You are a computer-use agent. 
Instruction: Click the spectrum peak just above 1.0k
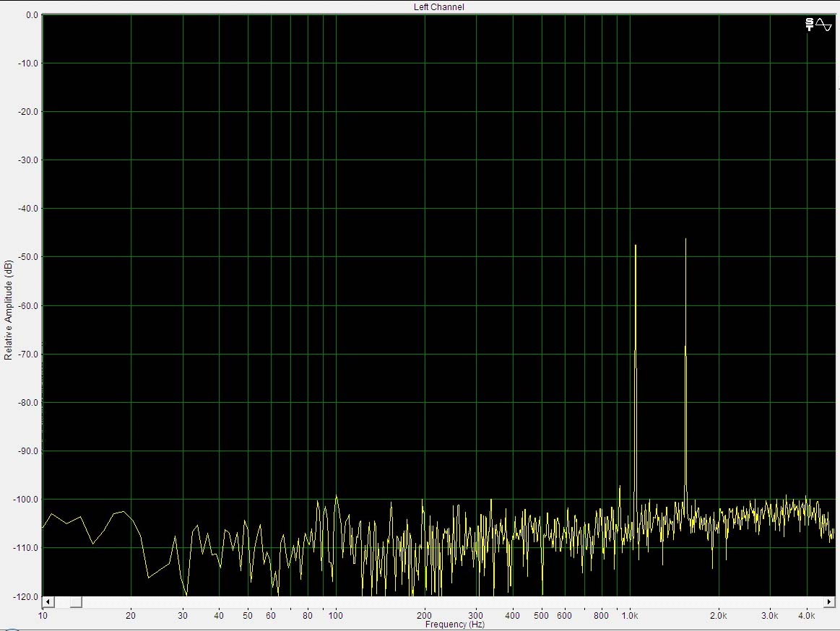coord(636,247)
